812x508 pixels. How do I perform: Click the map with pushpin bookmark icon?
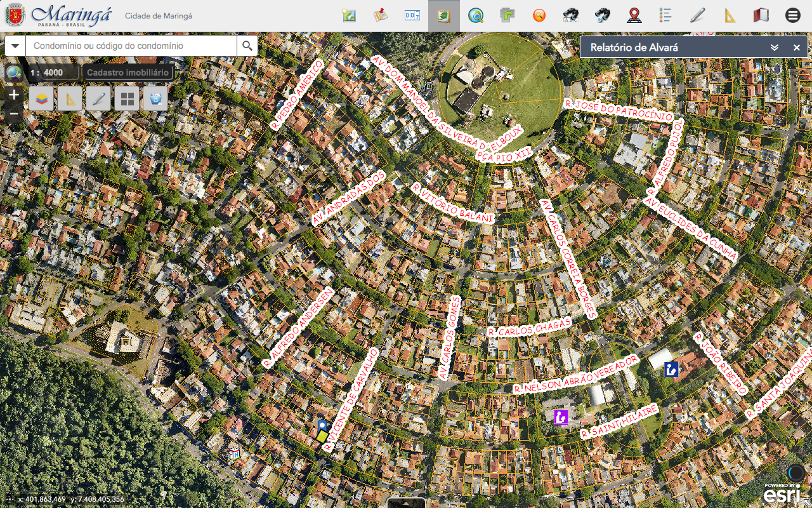pos(381,15)
